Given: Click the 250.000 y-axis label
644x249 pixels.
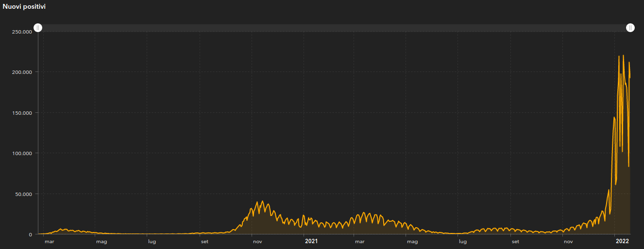Looking at the screenshot, I should click(22, 32).
